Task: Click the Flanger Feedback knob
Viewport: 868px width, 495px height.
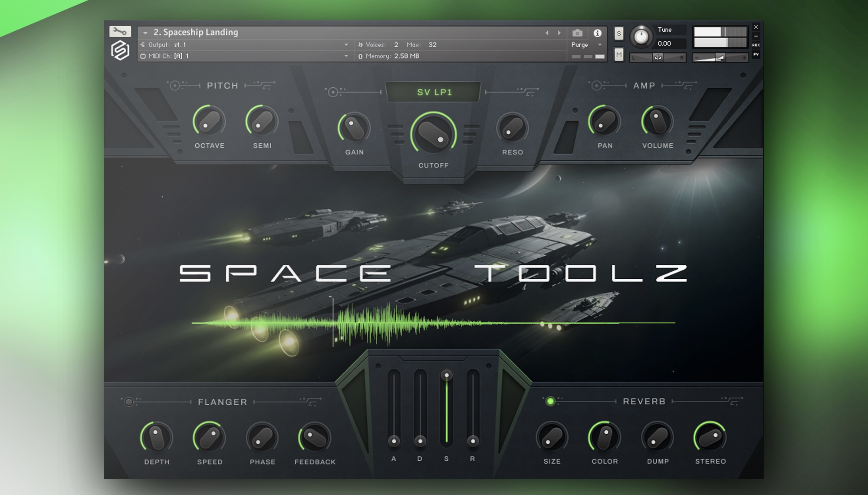Action: click(x=315, y=438)
